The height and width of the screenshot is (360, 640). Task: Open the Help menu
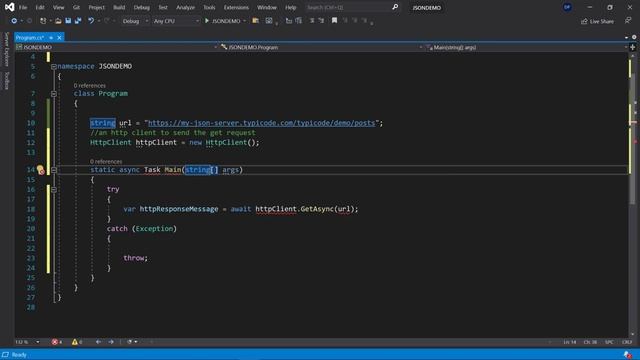(291, 7)
